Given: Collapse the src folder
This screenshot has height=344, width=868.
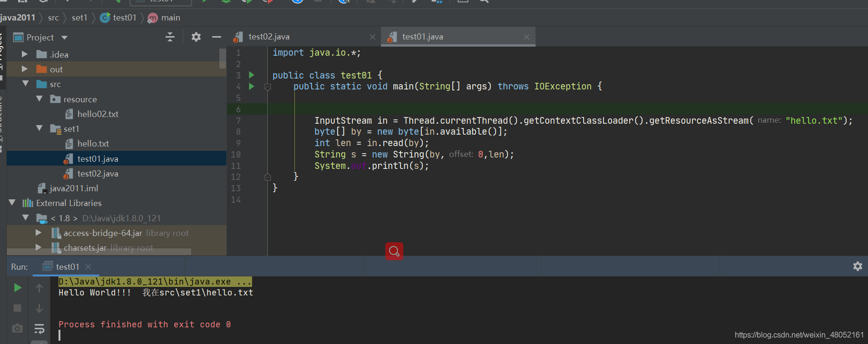Looking at the screenshot, I should (x=26, y=84).
